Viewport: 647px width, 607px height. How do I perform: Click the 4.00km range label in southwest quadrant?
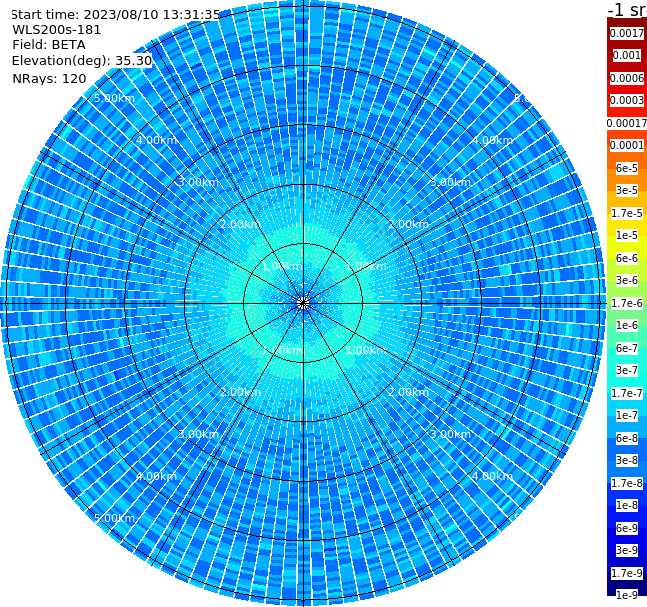156,476
